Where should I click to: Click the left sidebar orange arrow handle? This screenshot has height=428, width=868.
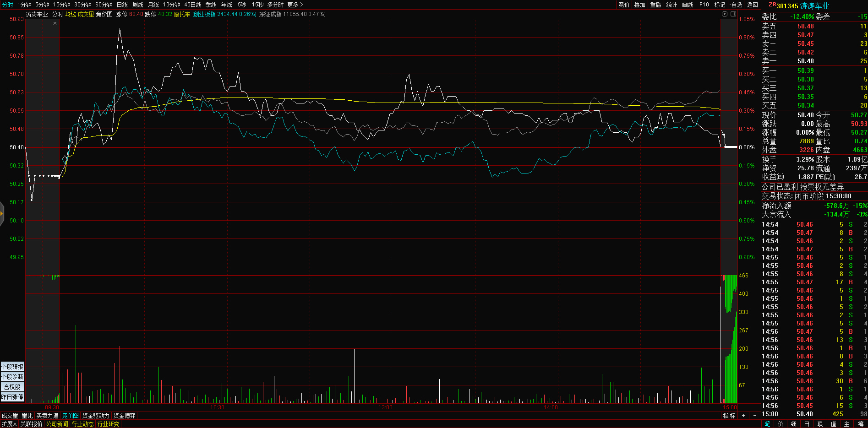click(2, 213)
